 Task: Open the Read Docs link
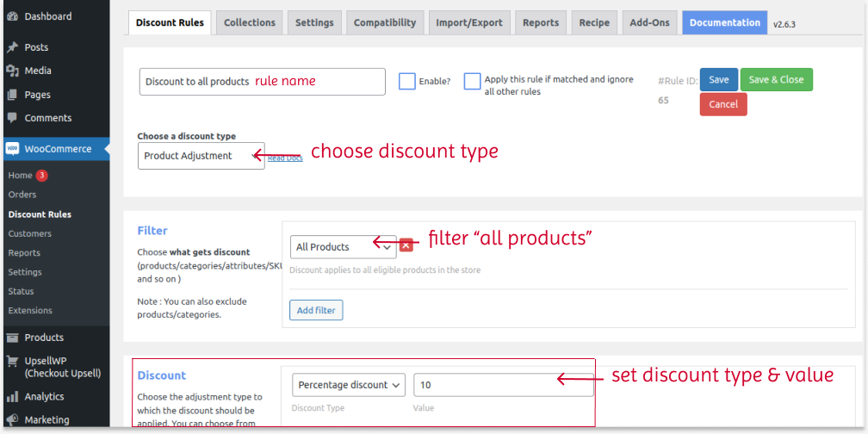click(x=285, y=158)
